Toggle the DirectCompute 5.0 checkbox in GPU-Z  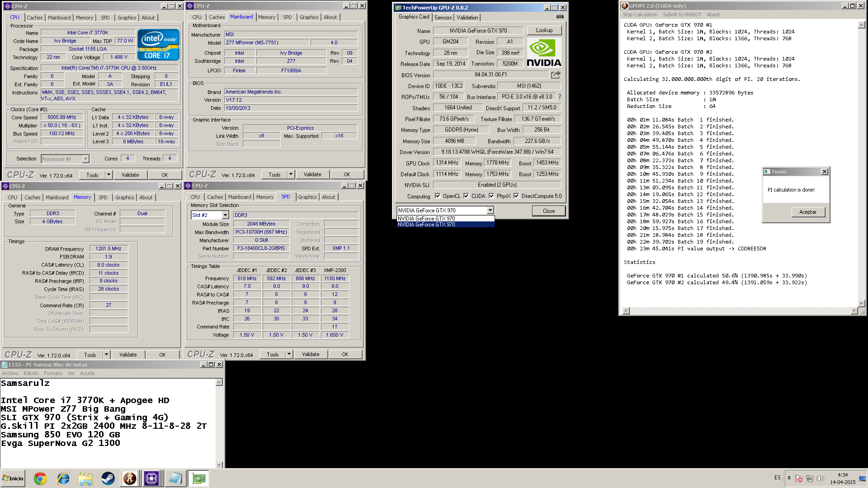[x=516, y=196]
